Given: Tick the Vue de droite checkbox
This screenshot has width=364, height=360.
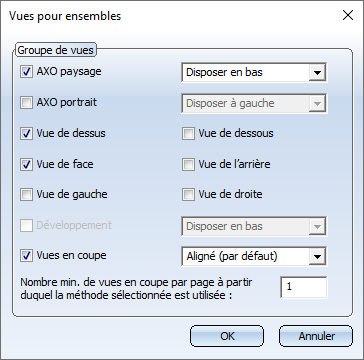Looking at the screenshot, I should coord(188,195).
